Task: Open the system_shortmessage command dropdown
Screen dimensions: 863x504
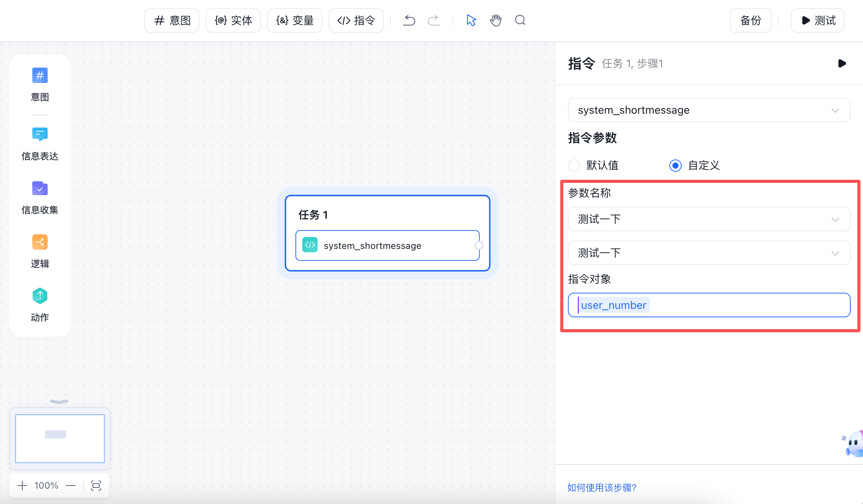Action: (709, 110)
